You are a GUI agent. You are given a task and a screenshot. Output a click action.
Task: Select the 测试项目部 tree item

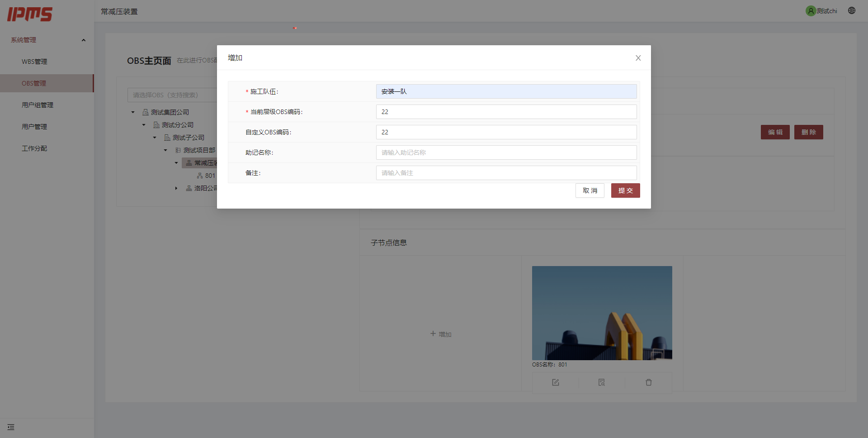click(x=195, y=150)
